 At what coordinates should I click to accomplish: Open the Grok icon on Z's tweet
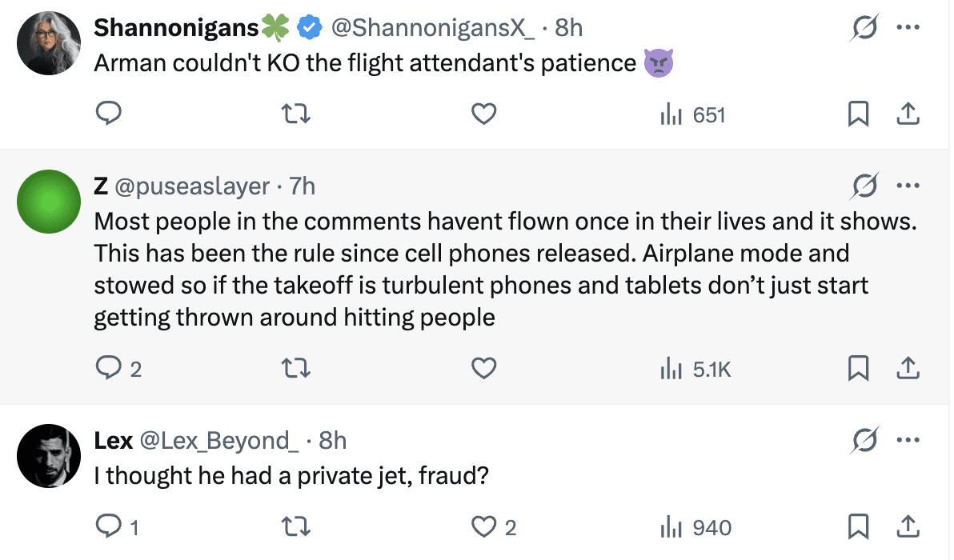[x=865, y=186]
